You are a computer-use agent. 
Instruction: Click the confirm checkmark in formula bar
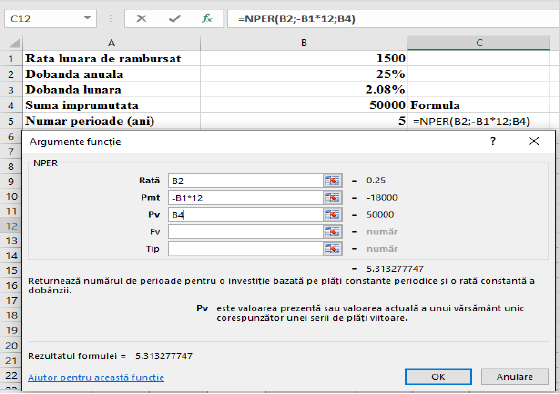point(174,19)
